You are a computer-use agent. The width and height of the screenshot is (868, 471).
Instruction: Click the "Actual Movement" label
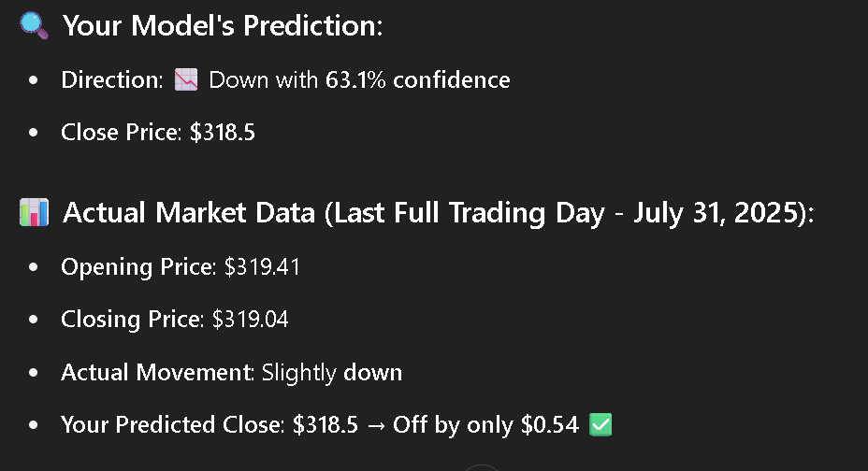(x=156, y=372)
